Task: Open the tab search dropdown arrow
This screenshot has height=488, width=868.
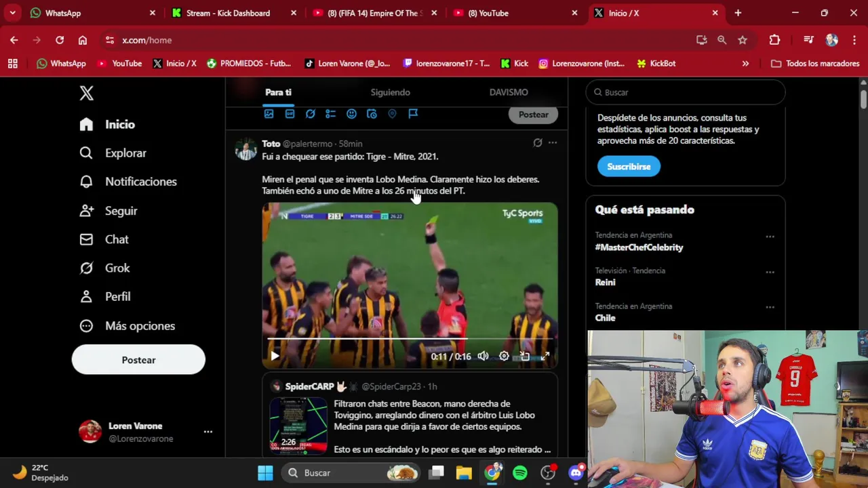Action: [12, 13]
